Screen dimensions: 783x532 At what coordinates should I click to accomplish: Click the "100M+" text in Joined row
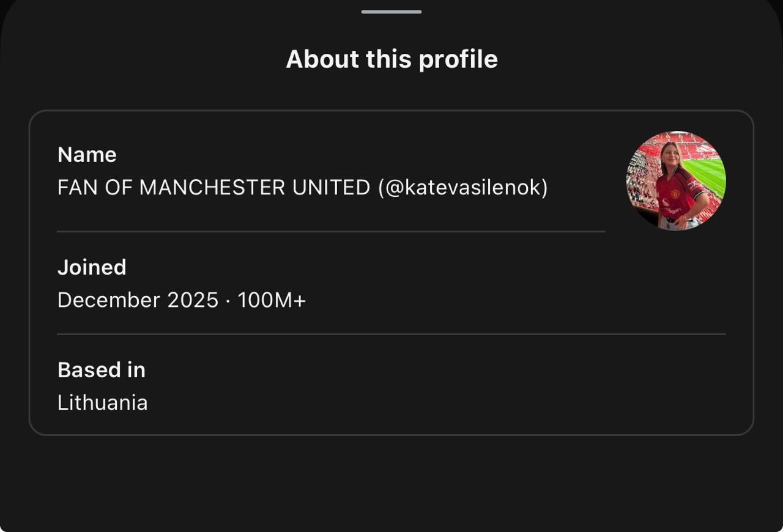(271, 300)
